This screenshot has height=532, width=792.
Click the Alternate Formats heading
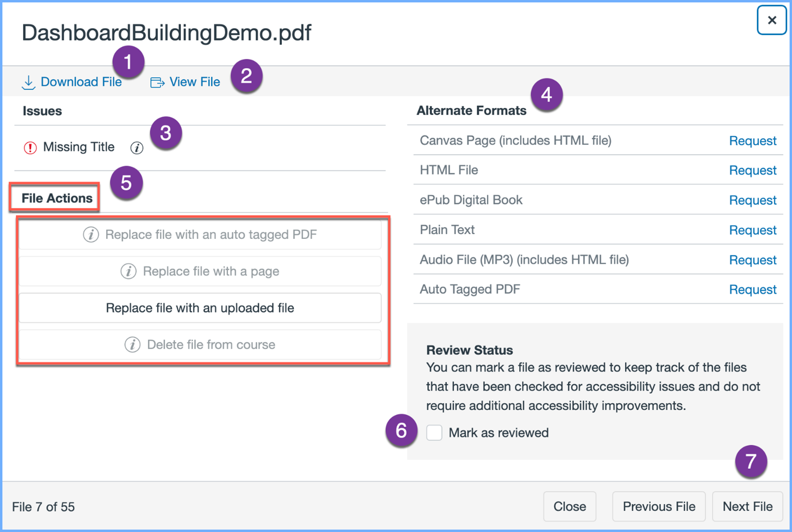click(471, 110)
